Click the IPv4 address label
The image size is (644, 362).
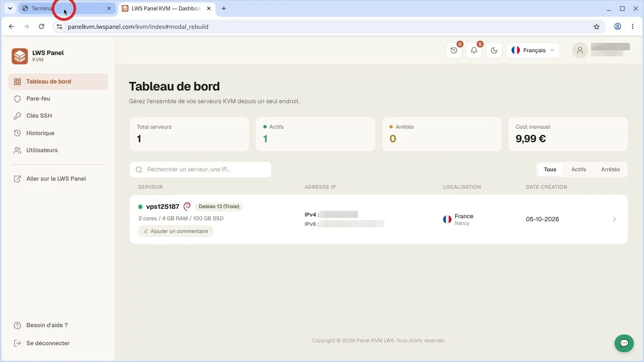click(311, 215)
